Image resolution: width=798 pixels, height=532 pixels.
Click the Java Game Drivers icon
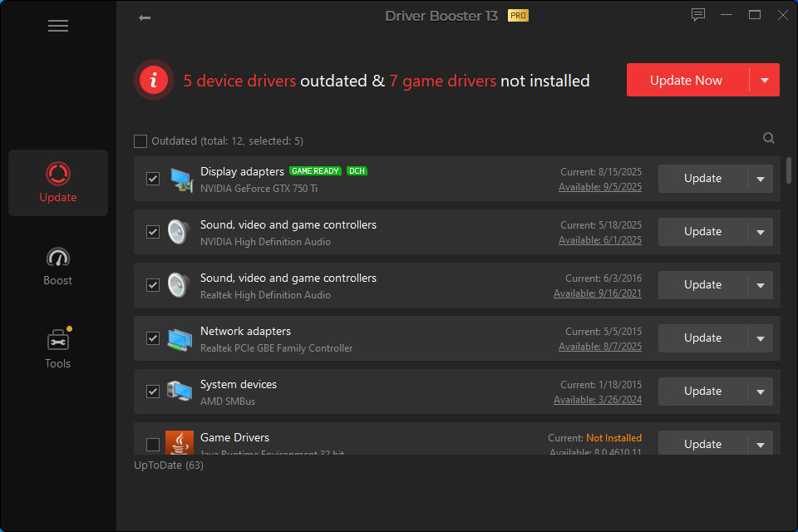180,442
